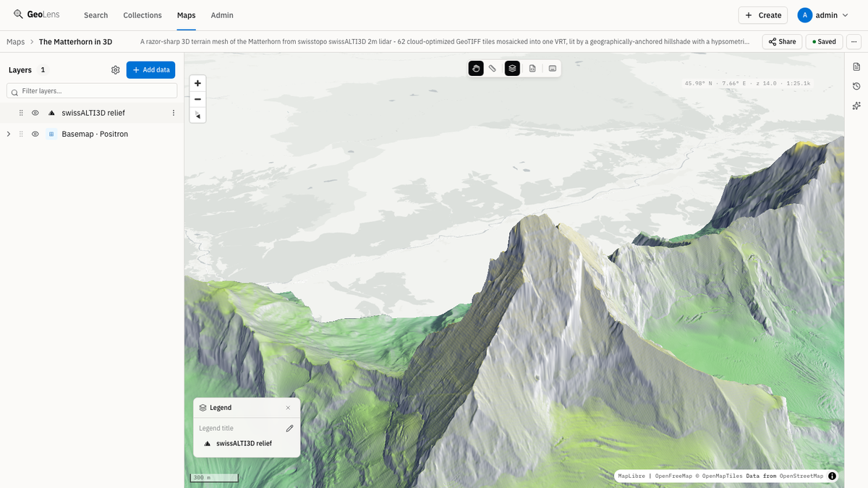Click the OpenMapTiles attribution link
This screenshot has width=868, height=488.
coord(719,476)
